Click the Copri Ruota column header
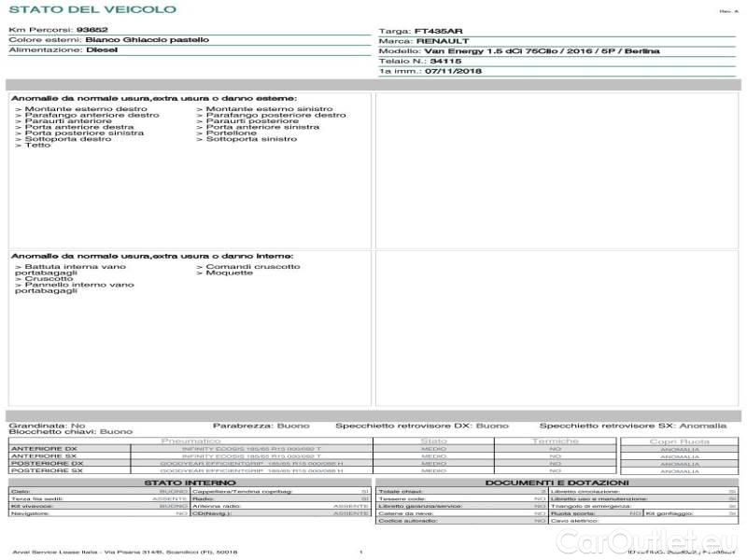The image size is (747, 560). [x=679, y=441]
